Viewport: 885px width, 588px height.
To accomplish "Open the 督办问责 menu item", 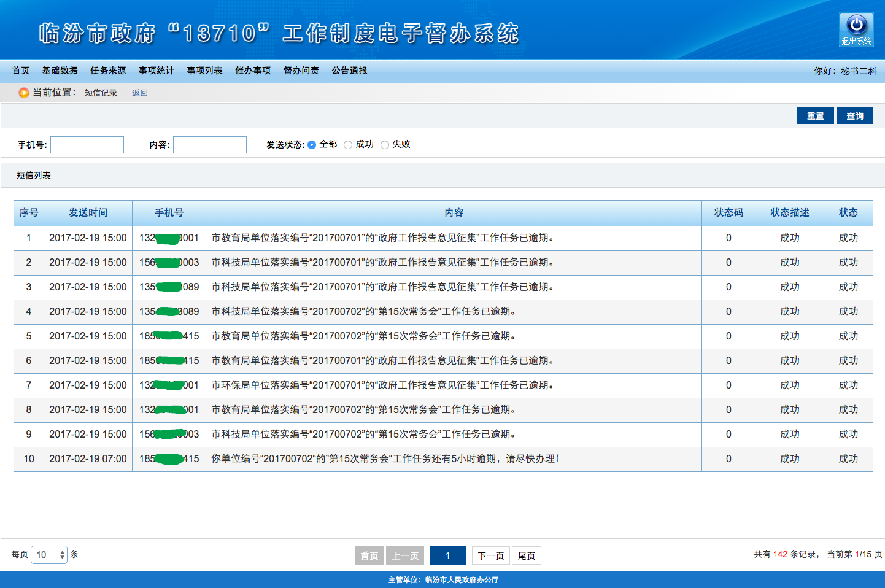I will [301, 71].
